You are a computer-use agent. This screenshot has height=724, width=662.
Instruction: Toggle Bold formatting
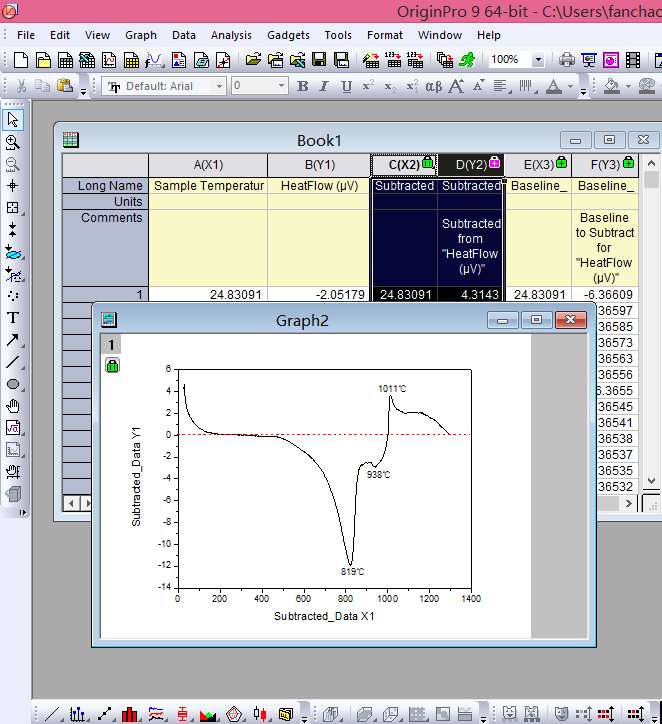(x=302, y=86)
